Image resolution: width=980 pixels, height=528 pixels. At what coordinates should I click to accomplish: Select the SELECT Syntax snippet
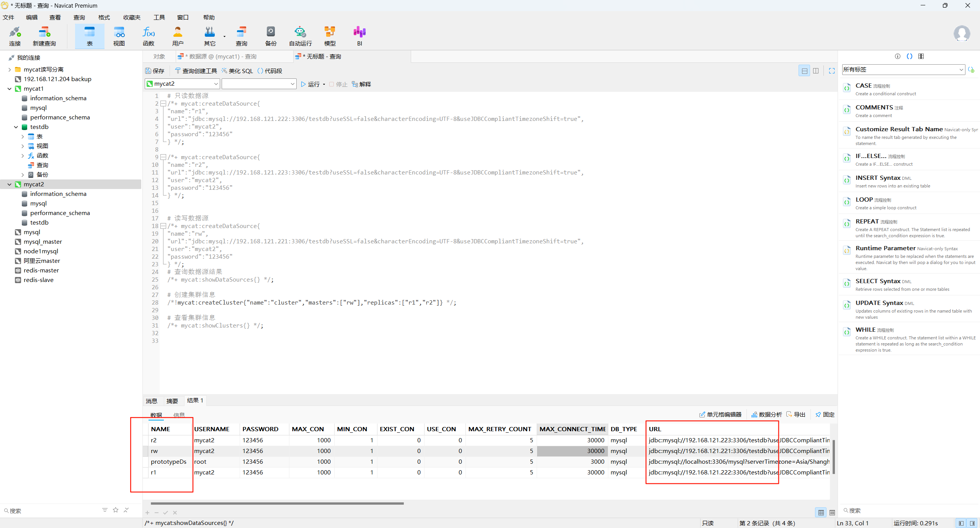coord(910,284)
